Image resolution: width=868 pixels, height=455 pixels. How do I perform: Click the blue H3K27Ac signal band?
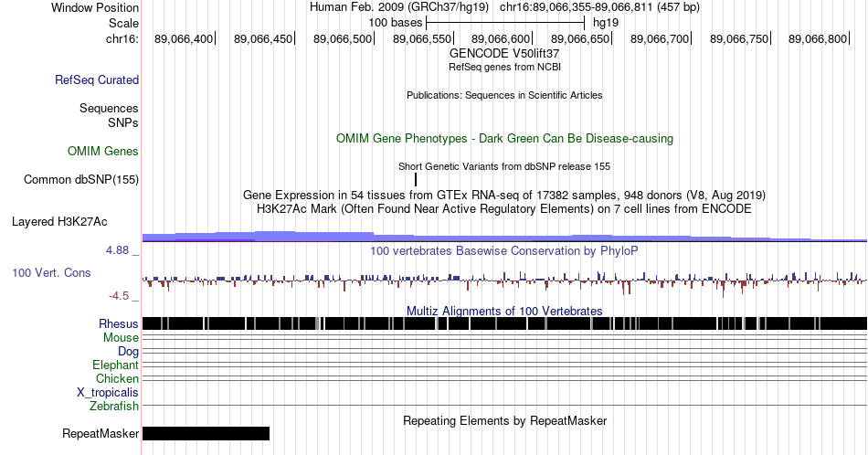[x=504, y=237]
